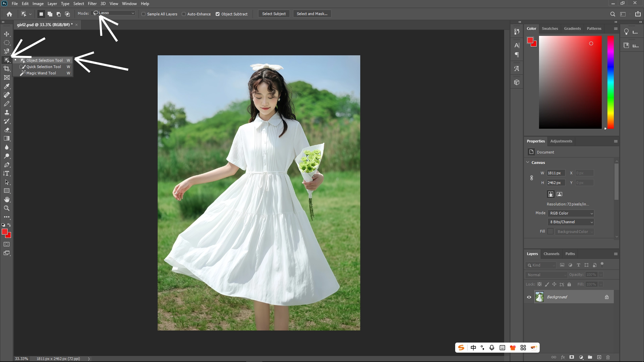Screen dimensions: 644x362
Task: Select the Type tool
Action: 7,174
